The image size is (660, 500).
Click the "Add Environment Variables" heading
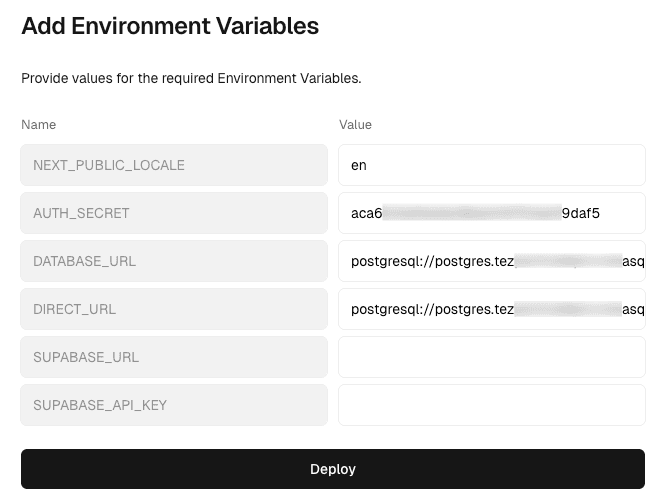click(170, 26)
